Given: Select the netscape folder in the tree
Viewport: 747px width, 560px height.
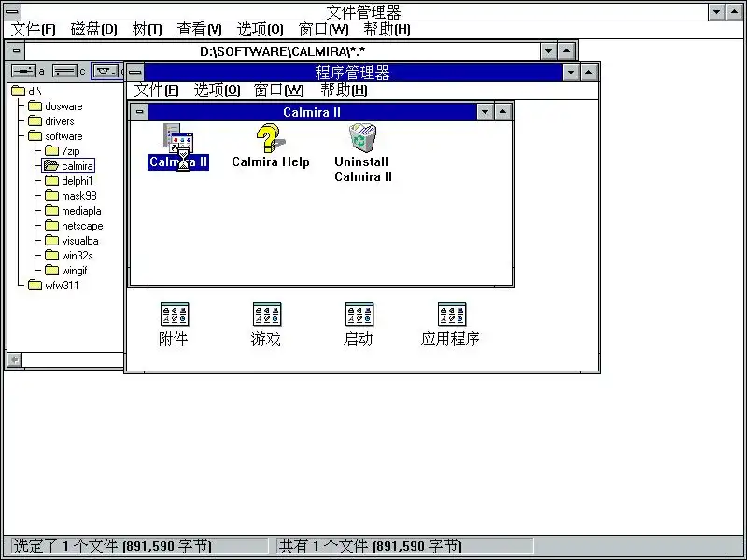Looking at the screenshot, I should click(74, 226).
